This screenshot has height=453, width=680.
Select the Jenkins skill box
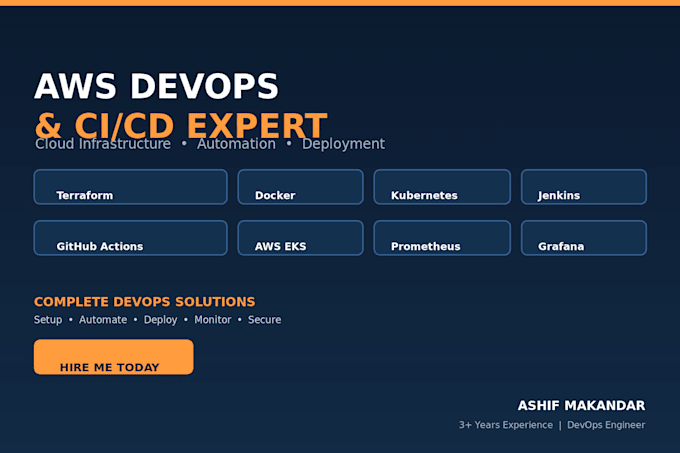point(584,187)
